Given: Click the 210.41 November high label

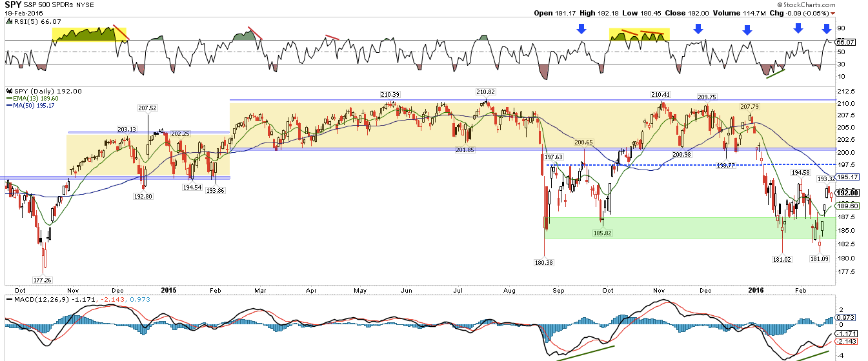Looking at the screenshot, I should tap(662, 94).
